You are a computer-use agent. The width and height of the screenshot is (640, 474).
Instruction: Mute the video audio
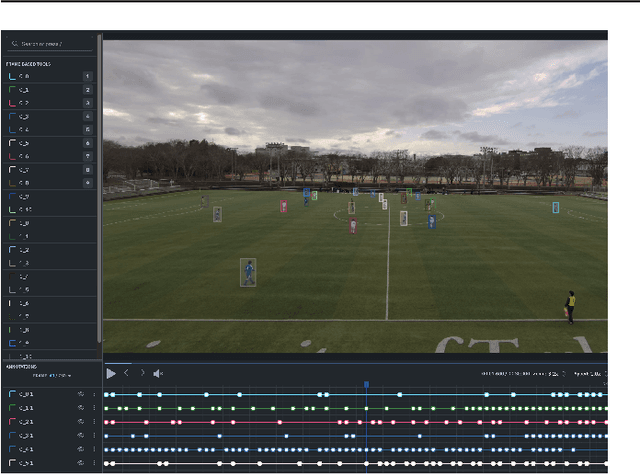(x=158, y=373)
